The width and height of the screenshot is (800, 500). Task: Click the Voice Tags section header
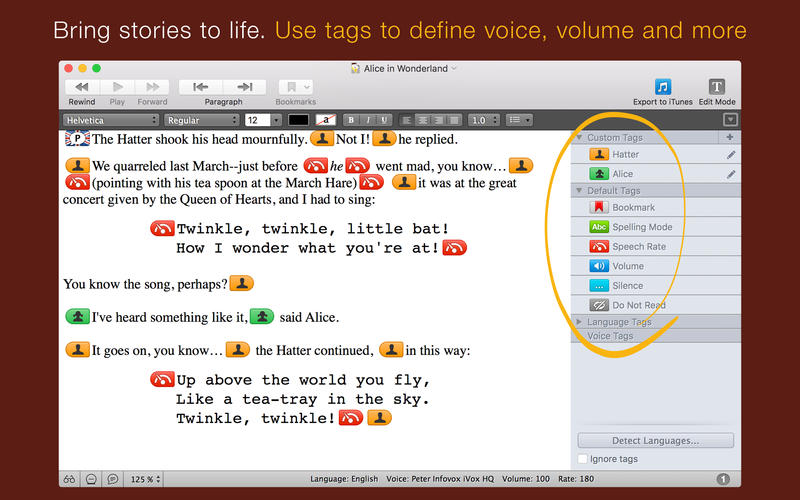(x=655, y=336)
